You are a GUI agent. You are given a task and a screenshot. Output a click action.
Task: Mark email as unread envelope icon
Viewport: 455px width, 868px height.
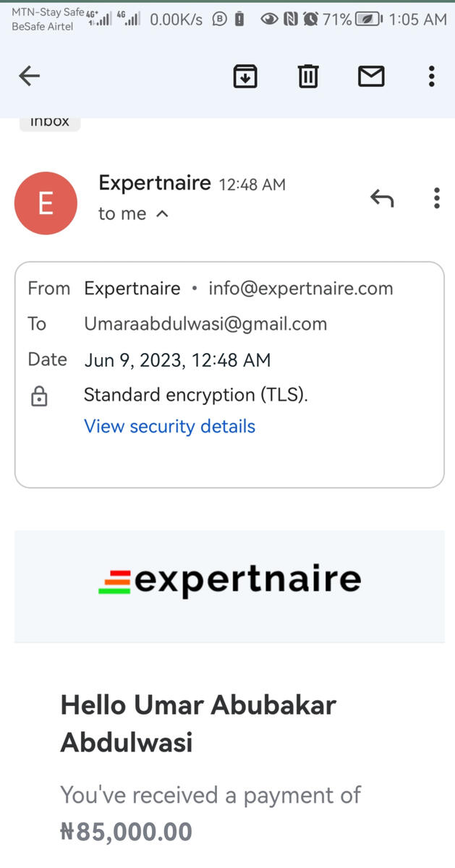(x=371, y=76)
